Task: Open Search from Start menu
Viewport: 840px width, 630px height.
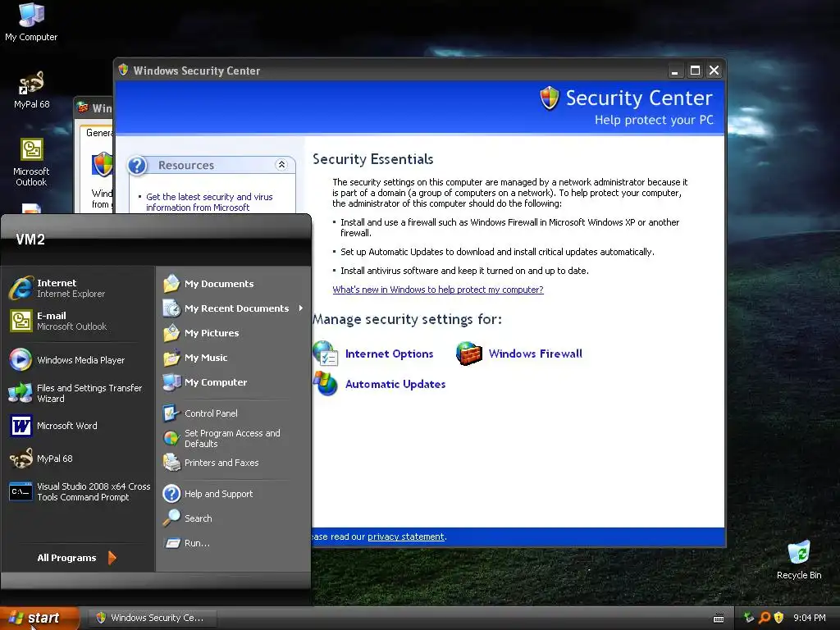Action: tap(234, 518)
